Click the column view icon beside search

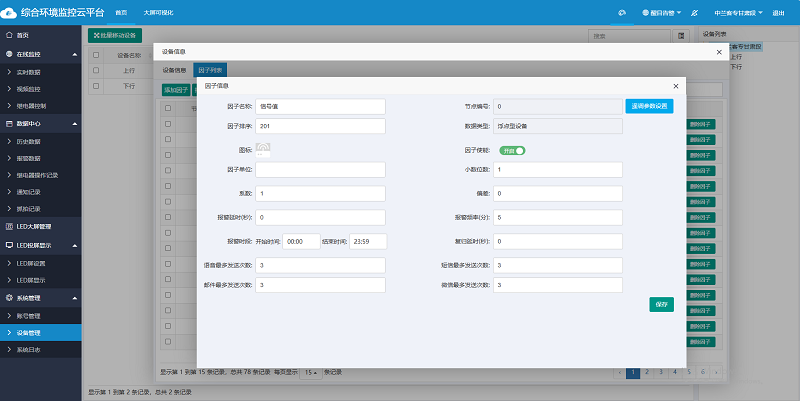[x=681, y=35]
